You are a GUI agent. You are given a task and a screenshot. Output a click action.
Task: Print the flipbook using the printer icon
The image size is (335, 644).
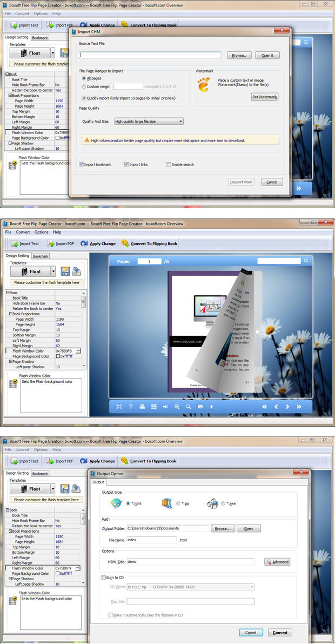pos(142,407)
